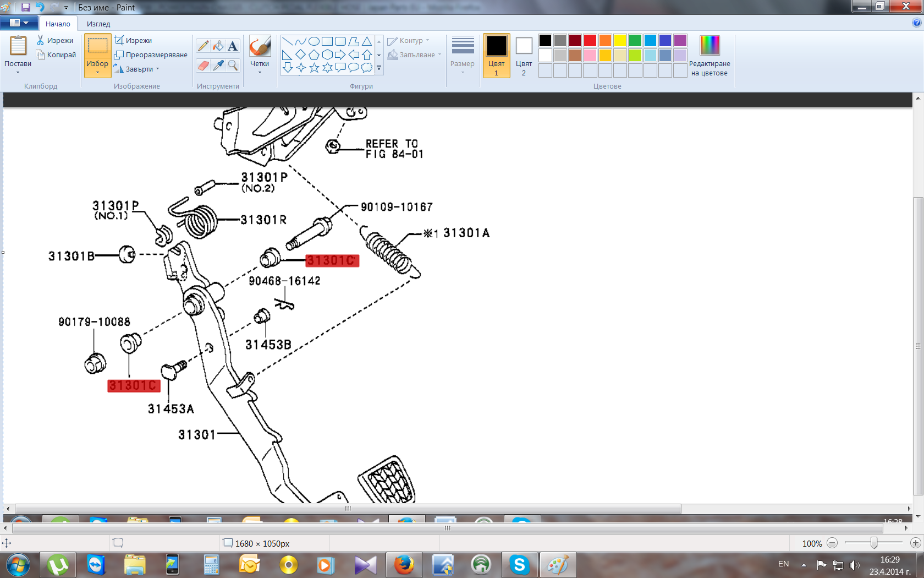Activate the Color picker eyedropper tool
The image size is (924, 578).
click(x=218, y=66)
